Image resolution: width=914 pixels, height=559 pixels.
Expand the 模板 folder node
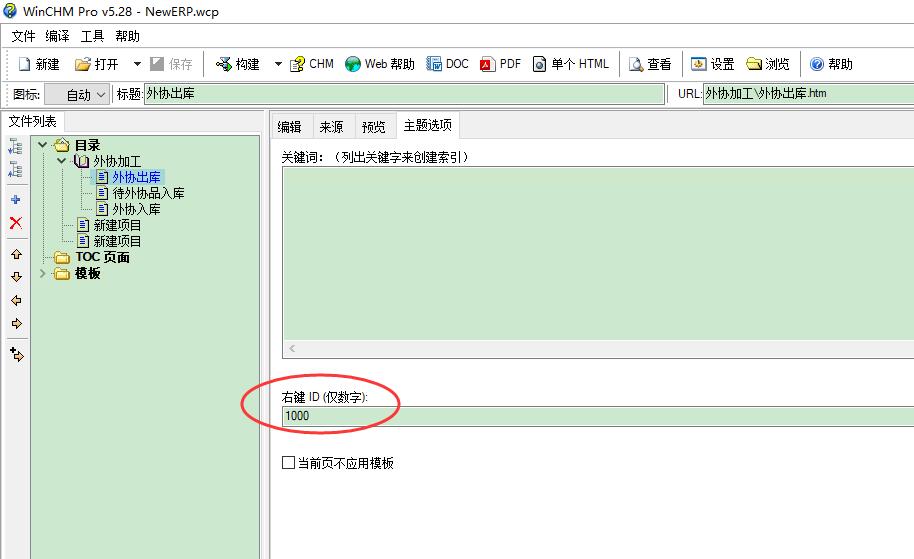pyautogui.click(x=43, y=273)
